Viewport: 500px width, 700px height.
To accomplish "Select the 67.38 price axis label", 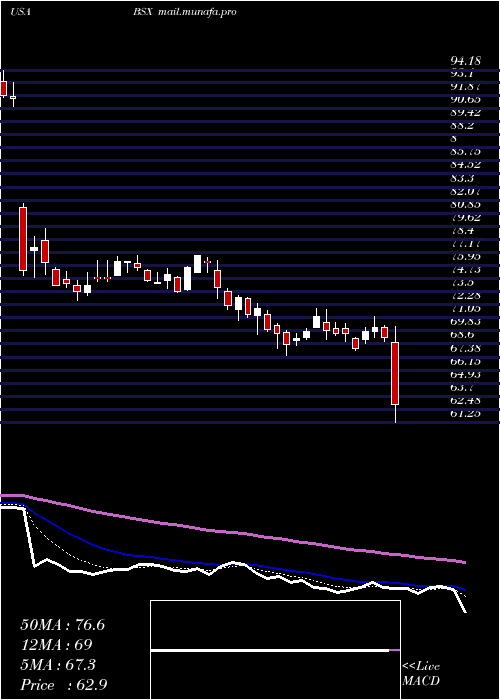I will 465,348.
